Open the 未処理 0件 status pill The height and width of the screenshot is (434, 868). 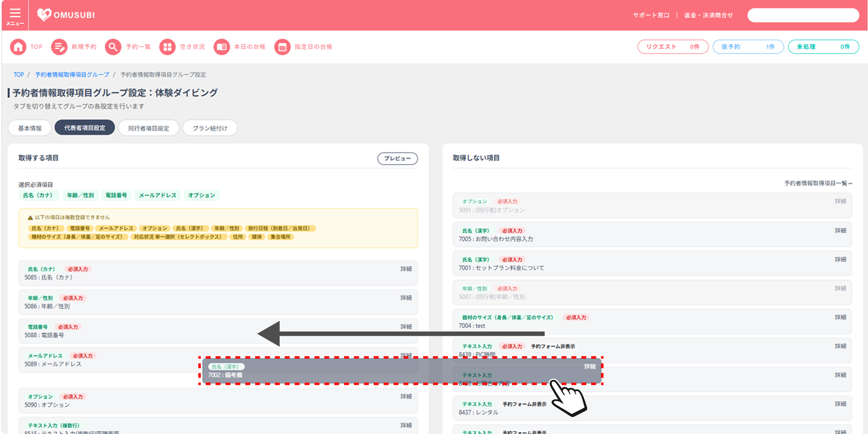(x=824, y=47)
